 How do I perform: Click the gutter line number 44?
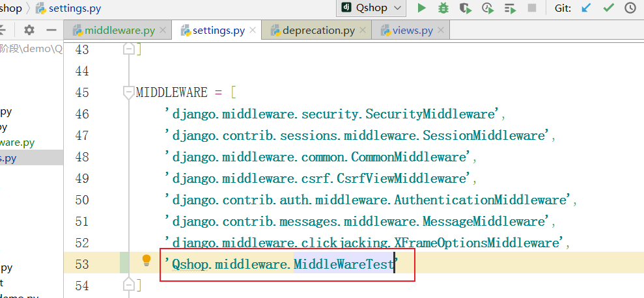pos(82,71)
